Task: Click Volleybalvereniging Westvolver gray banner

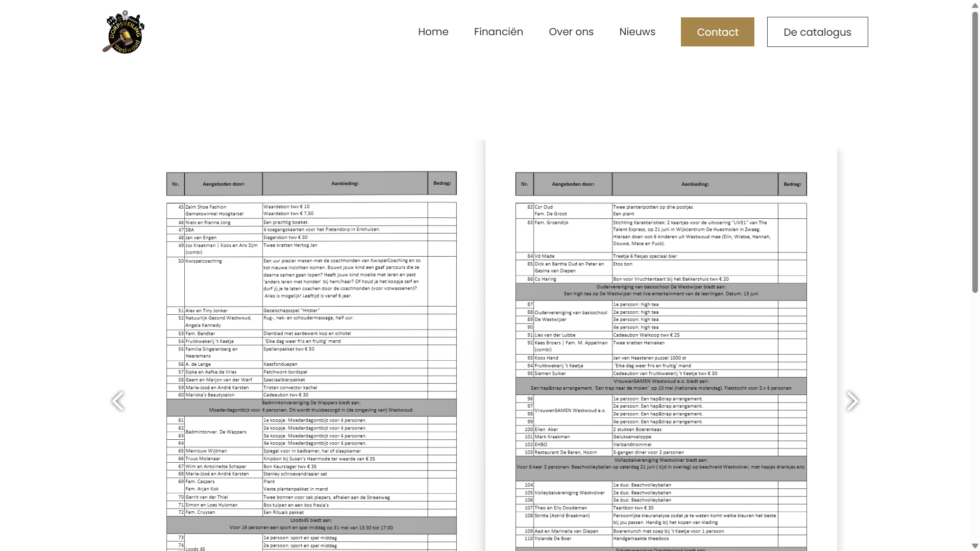Action: click(660, 464)
